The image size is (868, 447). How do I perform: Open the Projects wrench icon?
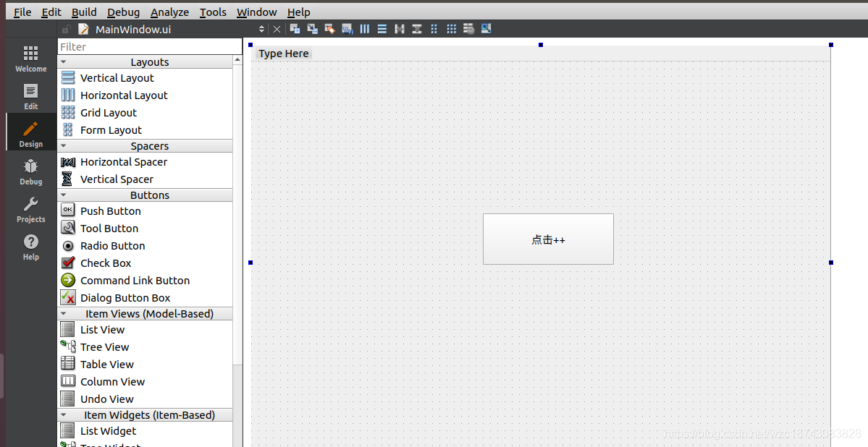pos(31,204)
